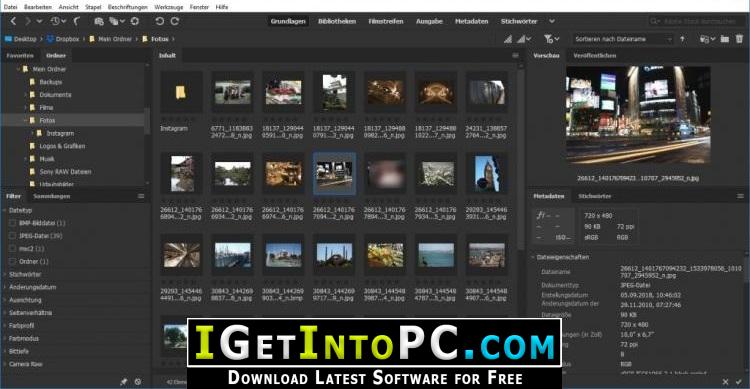Open the Veröffentlichen panel tab

click(x=595, y=56)
